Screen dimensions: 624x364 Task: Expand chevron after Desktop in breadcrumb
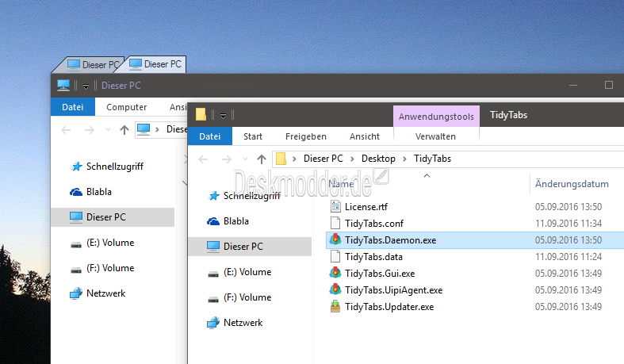(x=404, y=159)
